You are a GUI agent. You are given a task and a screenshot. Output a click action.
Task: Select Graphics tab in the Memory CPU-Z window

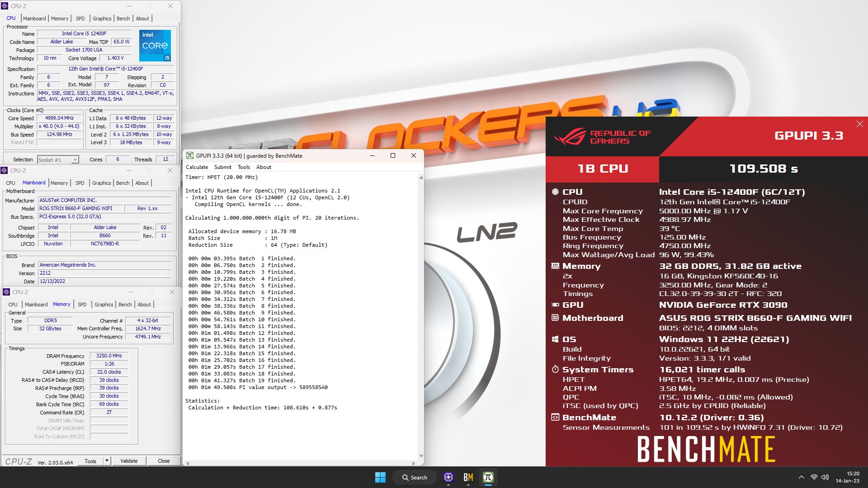(x=104, y=305)
